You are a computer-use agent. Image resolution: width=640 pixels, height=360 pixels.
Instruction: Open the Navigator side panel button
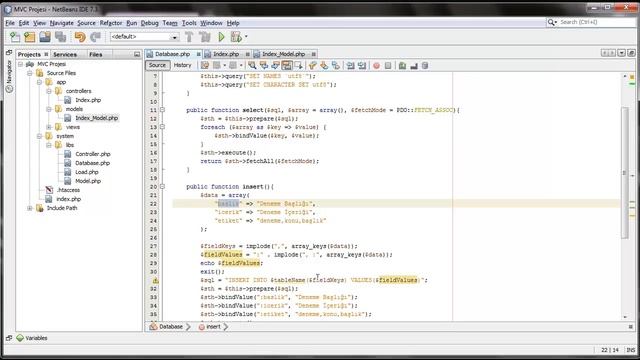[9, 76]
